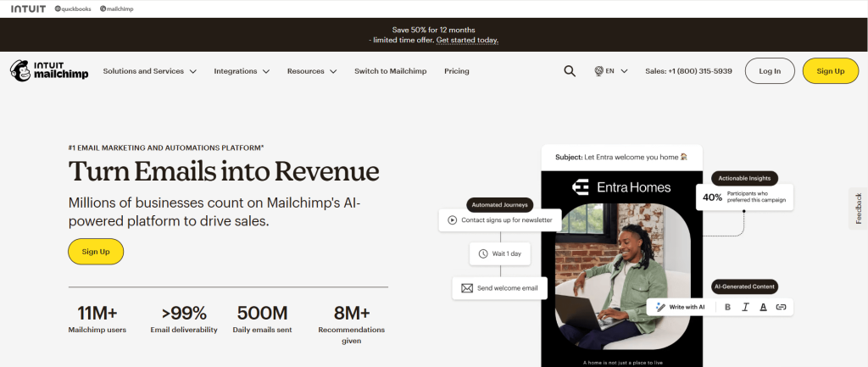This screenshot has width=868, height=367.
Task: Click the Send welcome email step card
Action: click(x=500, y=288)
